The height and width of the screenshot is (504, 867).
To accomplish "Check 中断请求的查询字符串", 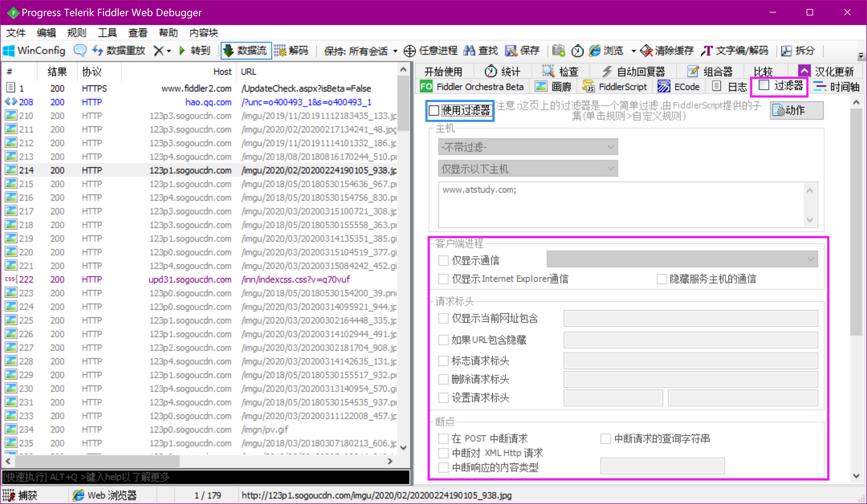I will (x=606, y=439).
